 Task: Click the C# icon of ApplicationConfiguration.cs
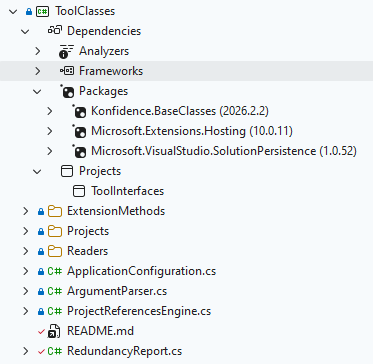tap(54, 271)
